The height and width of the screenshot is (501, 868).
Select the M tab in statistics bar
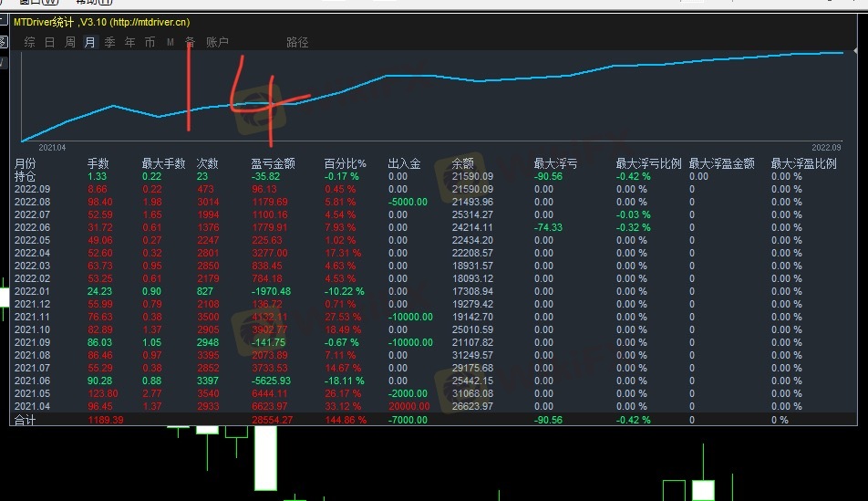(x=170, y=42)
